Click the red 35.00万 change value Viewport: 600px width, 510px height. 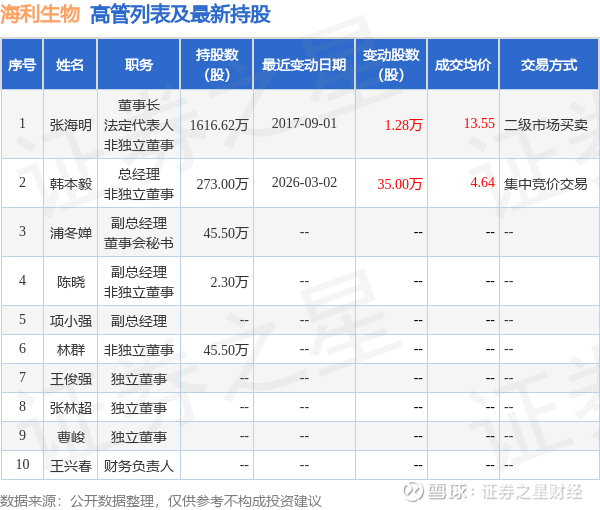coord(399,184)
